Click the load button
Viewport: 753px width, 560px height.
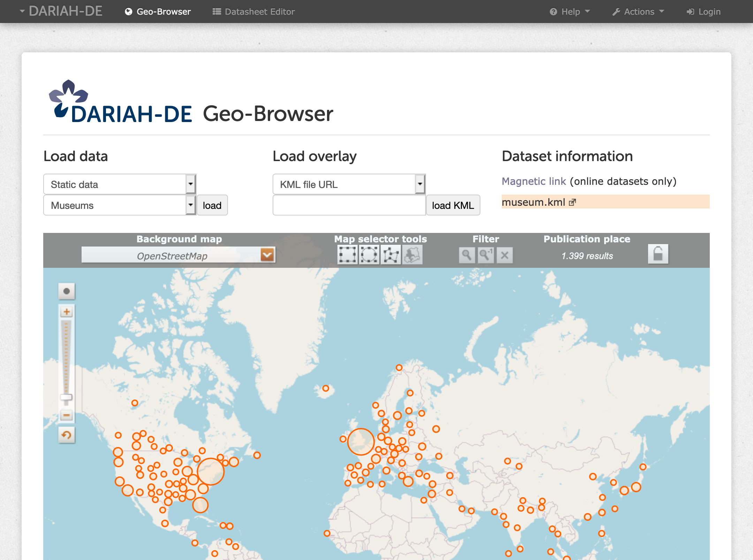click(212, 205)
